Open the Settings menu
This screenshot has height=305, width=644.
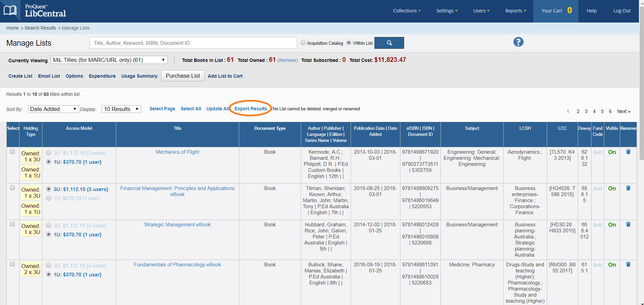tap(446, 10)
